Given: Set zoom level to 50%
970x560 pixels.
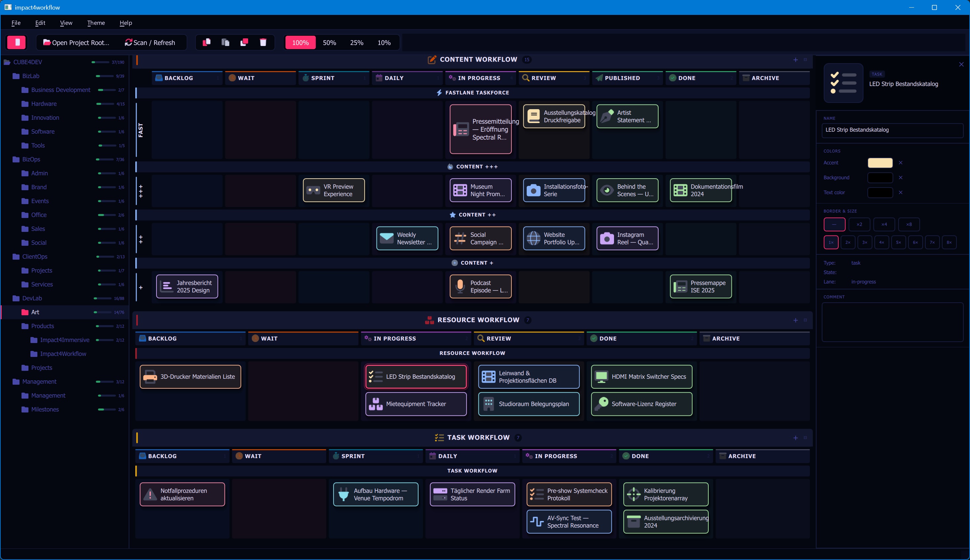Looking at the screenshot, I should point(329,42).
